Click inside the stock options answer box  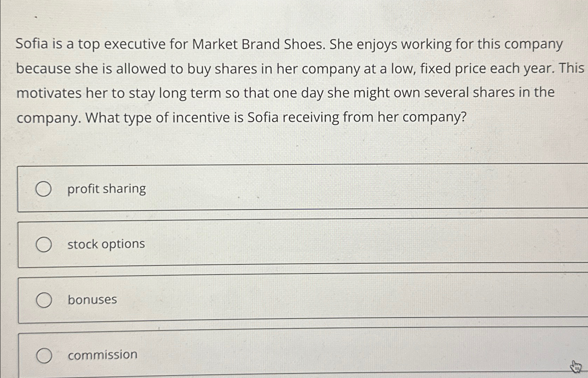(303, 243)
